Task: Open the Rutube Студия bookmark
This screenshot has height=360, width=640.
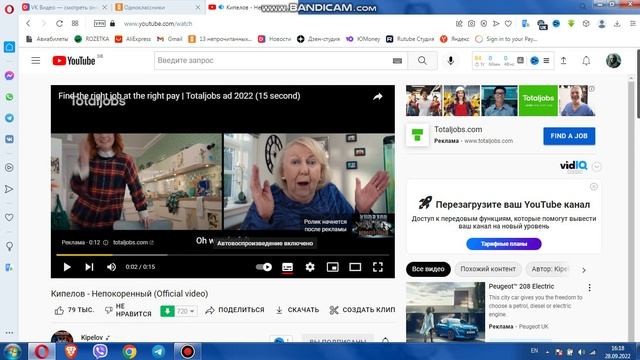Action: coord(410,39)
